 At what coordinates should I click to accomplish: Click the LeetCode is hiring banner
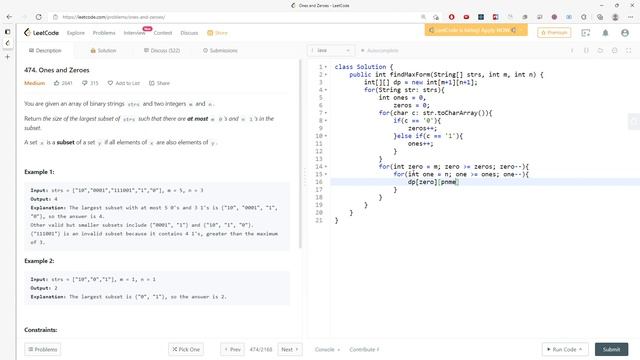(476, 30)
